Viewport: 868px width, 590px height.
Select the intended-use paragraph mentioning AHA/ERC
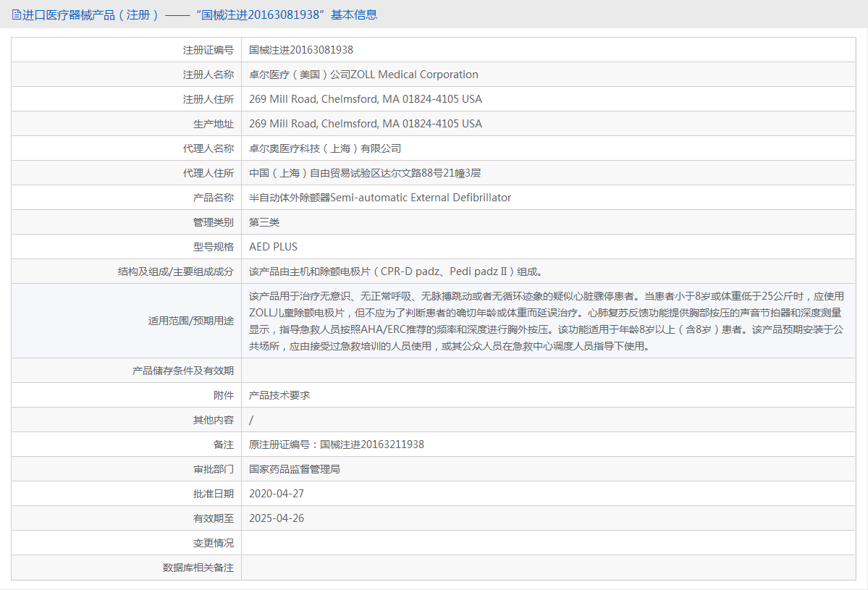pyautogui.click(x=547, y=321)
